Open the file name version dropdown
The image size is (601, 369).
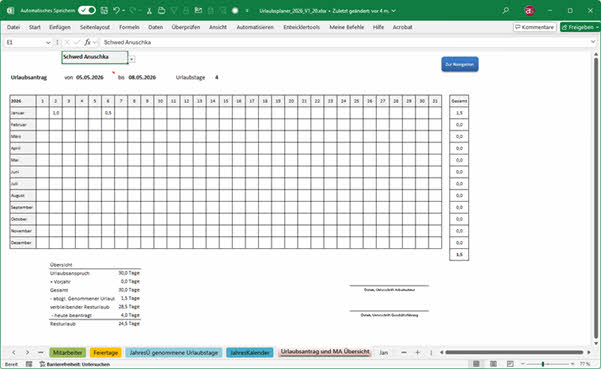coord(394,11)
